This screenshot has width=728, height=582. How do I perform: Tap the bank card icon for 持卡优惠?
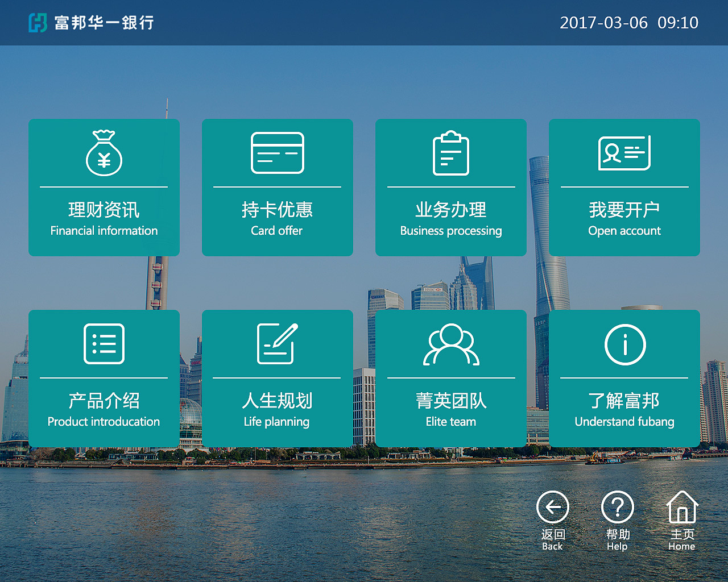(x=277, y=153)
